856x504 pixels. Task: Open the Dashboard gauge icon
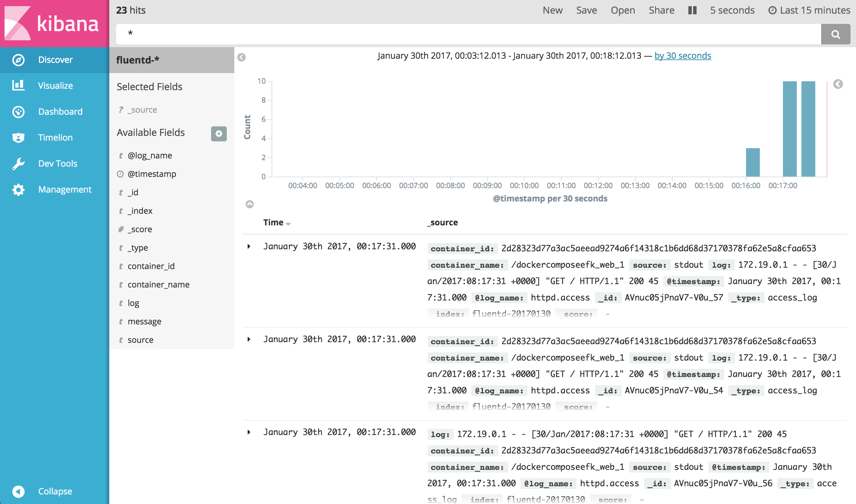(x=18, y=112)
